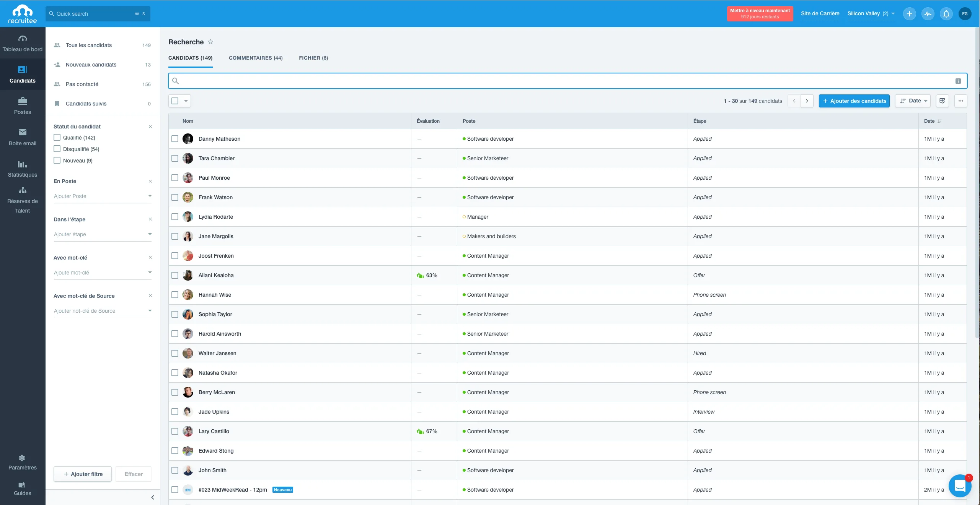Viewport: 980px width, 505px height.
Task: Open the chat support widget
Action: 960,486
